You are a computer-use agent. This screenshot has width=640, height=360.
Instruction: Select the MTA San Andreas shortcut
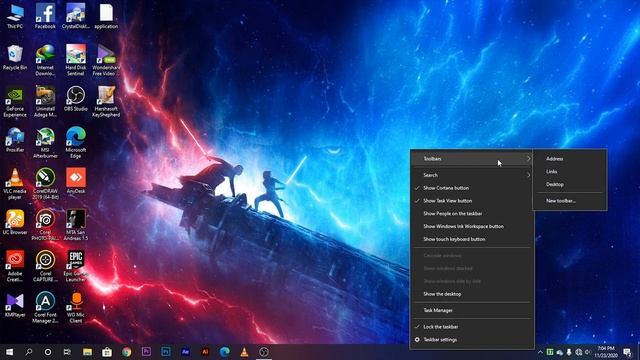pos(76,226)
